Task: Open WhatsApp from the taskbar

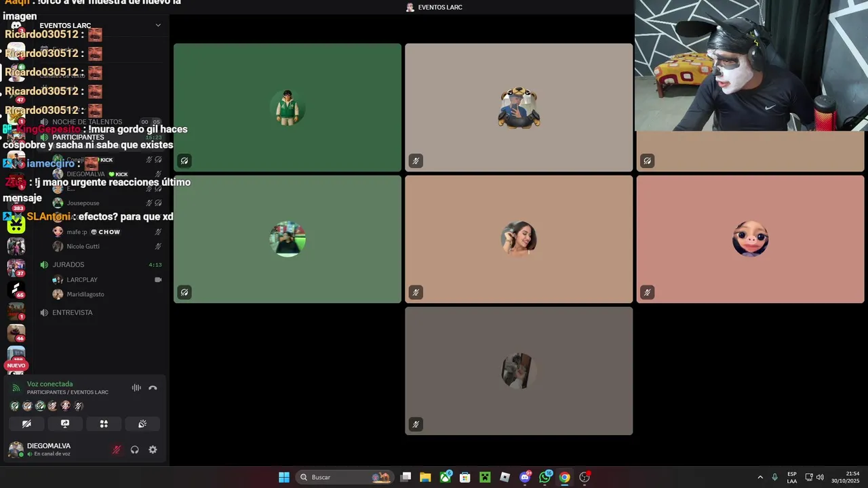Action: click(x=545, y=477)
